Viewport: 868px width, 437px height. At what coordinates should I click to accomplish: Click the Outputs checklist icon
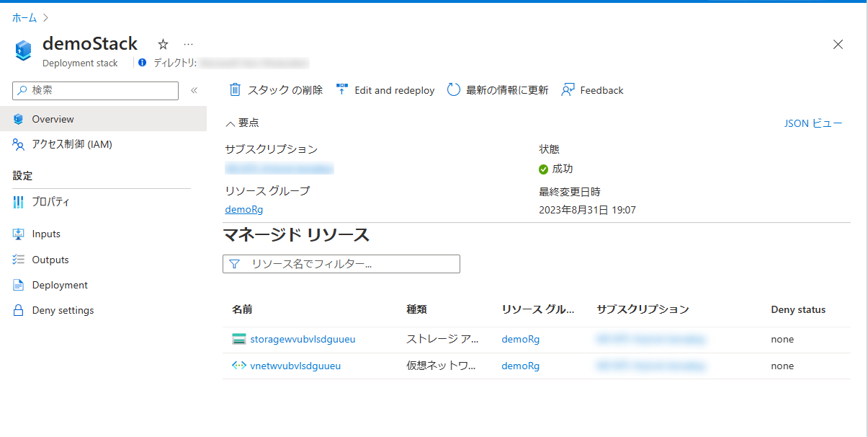(x=19, y=260)
